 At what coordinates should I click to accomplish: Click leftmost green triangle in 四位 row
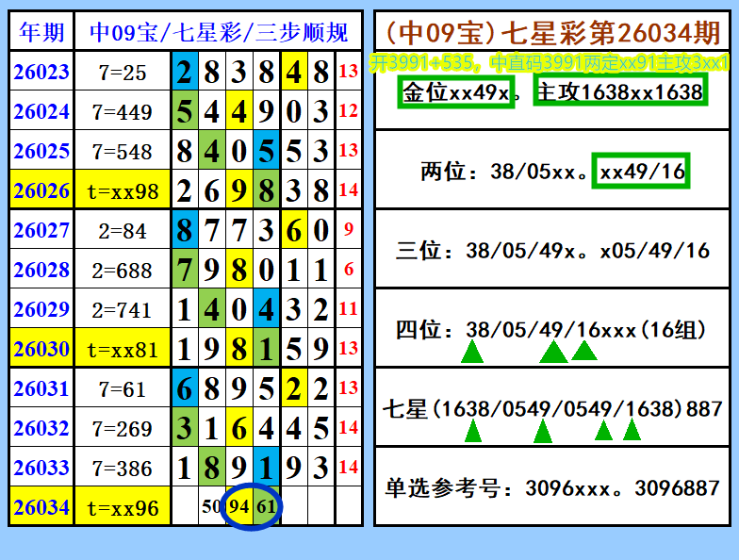pyautogui.click(x=472, y=354)
